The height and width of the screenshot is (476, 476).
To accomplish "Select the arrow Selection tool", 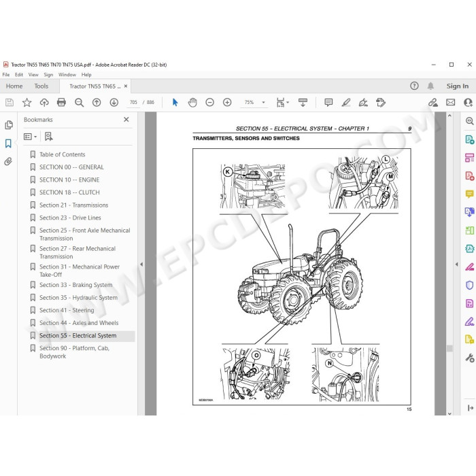I will click(175, 103).
